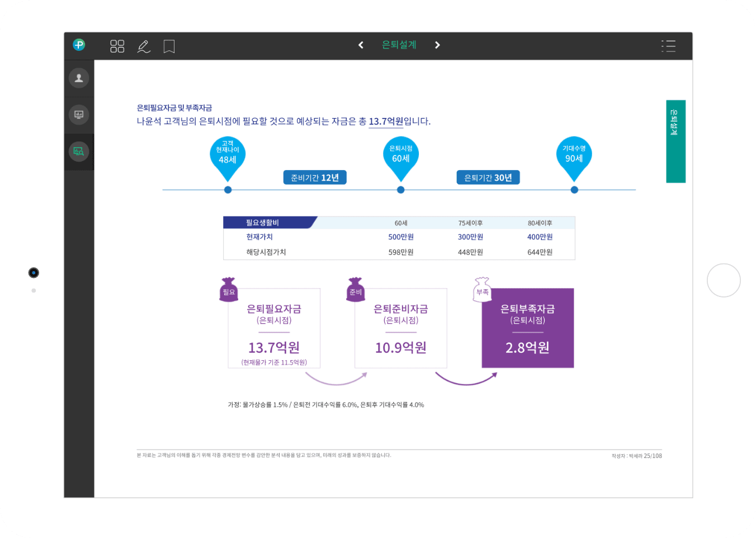
Task: Click the 10.9억원 amount in the 은퇴준비자금 card
Action: 401,348
